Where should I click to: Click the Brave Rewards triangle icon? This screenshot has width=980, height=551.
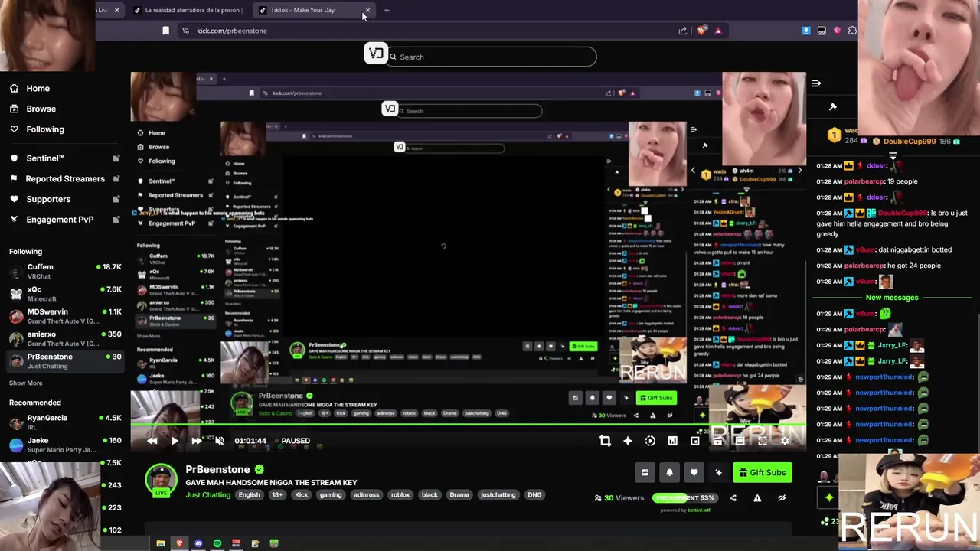[718, 31]
